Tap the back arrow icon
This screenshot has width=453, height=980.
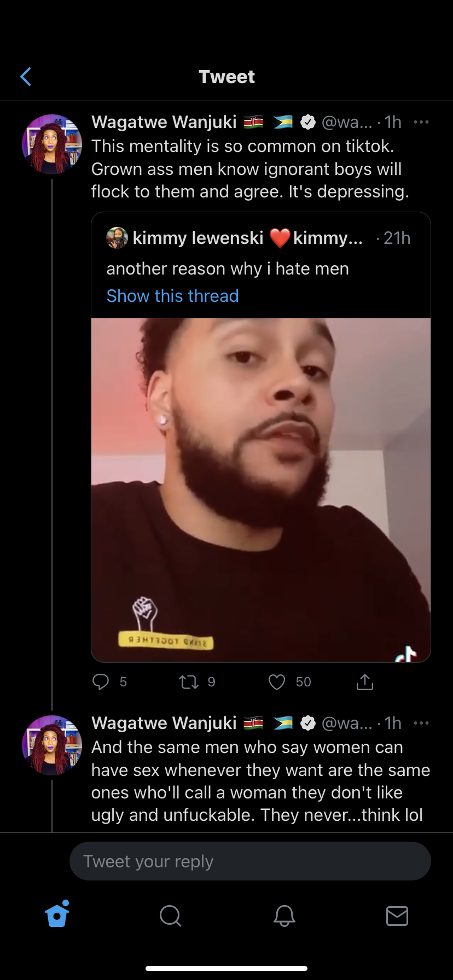click(26, 77)
